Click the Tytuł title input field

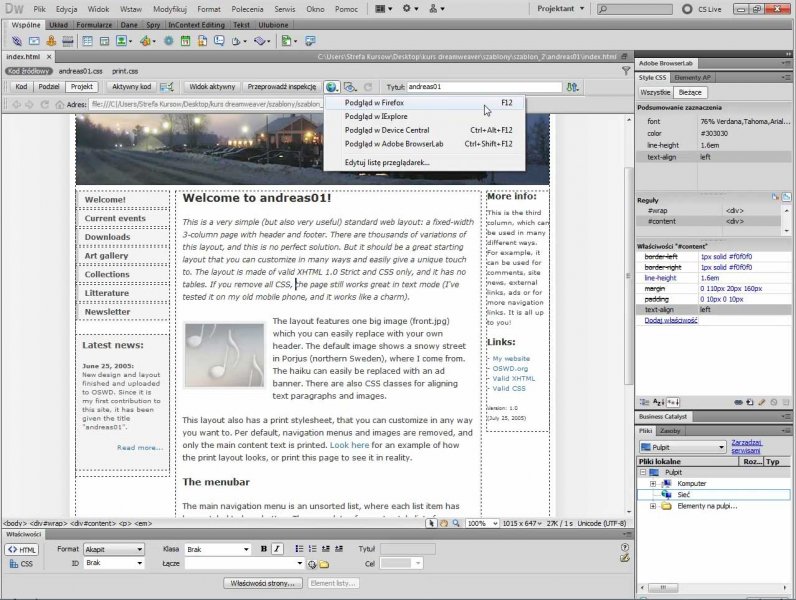[x=483, y=87]
